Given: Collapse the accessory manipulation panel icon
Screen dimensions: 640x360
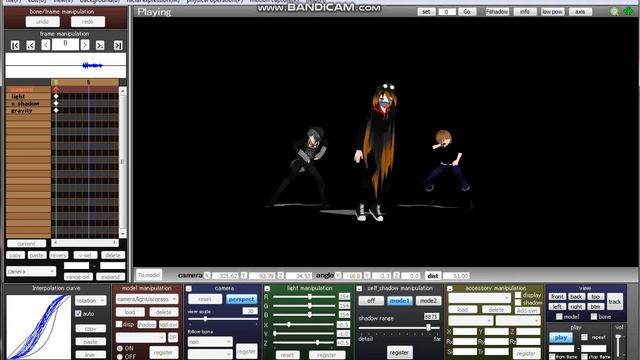Looking at the screenshot, I should (x=450, y=289).
